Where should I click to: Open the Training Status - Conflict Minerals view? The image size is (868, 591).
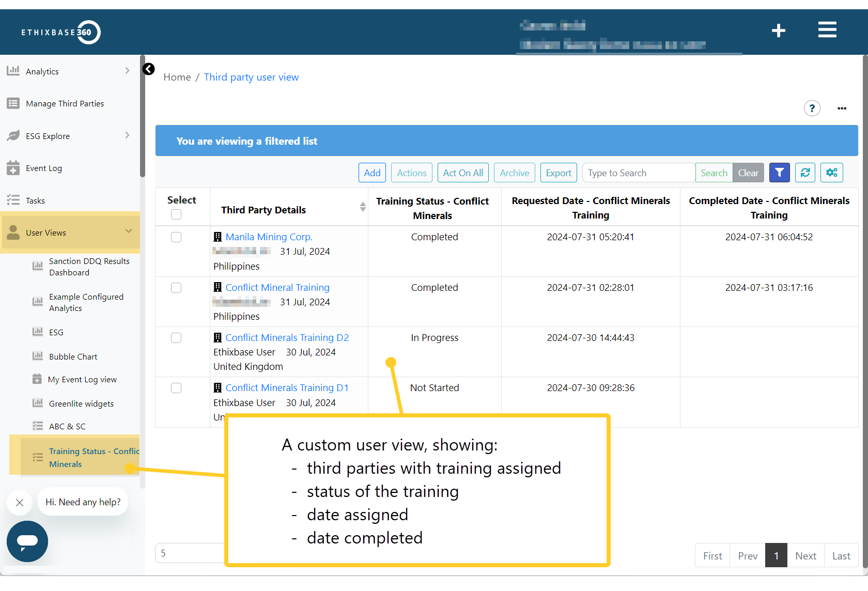pos(83,457)
